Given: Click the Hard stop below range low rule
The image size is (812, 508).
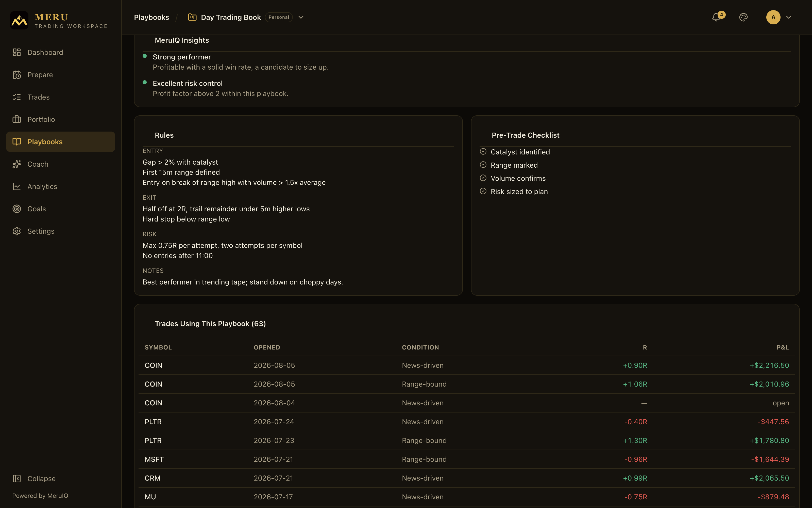Looking at the screenshot, I should (x=186, y=219).
